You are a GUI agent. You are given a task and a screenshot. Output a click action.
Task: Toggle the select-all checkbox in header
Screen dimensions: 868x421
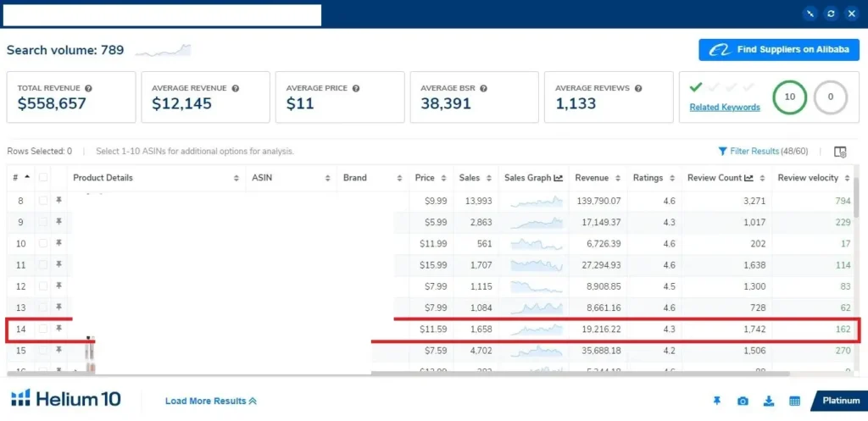[43, 178]
